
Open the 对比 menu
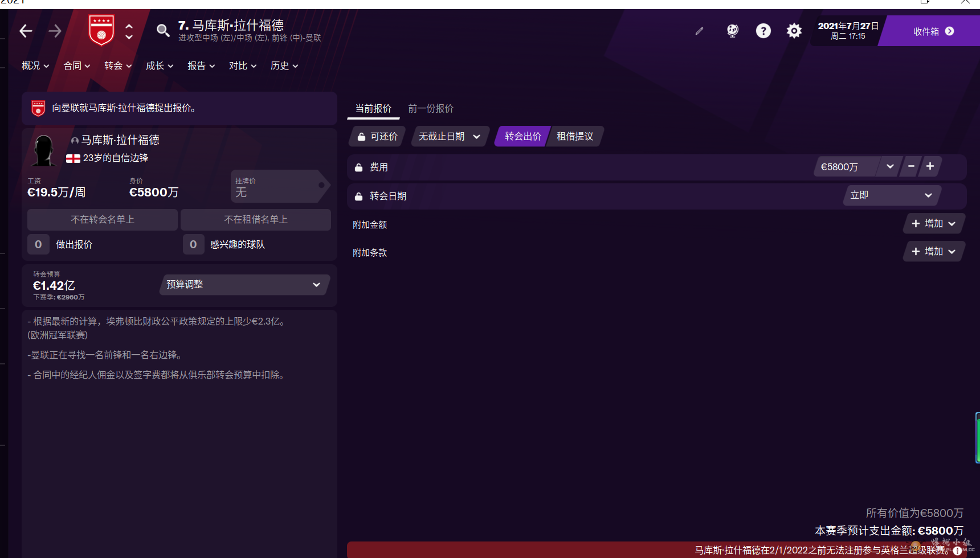click(243, 66)
